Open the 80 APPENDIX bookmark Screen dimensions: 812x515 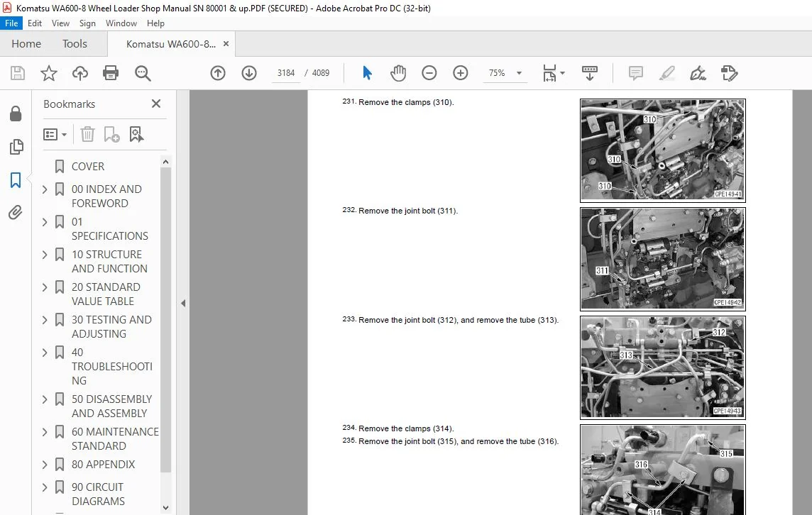click(x=103, y=465)
